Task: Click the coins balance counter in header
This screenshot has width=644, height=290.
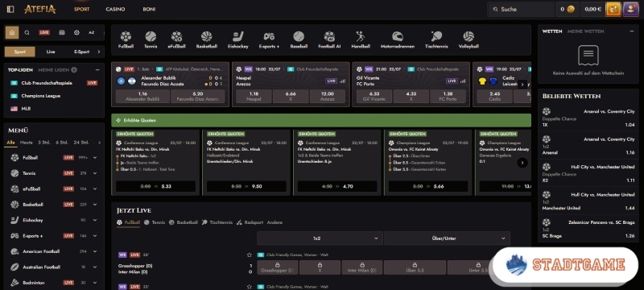Action: click(568, 9)
